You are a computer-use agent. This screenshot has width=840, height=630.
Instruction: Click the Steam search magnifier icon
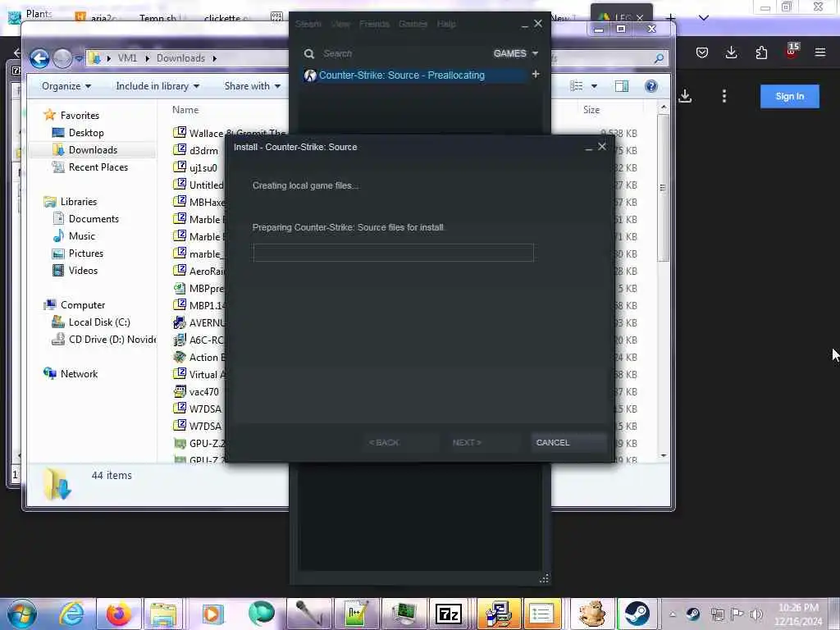pyautogui.click(x=309, y=53)
